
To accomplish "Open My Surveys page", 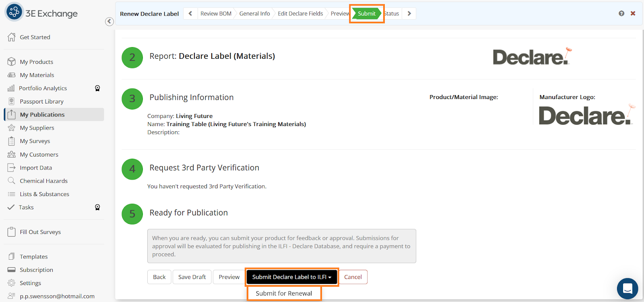I will click(35, 141).
